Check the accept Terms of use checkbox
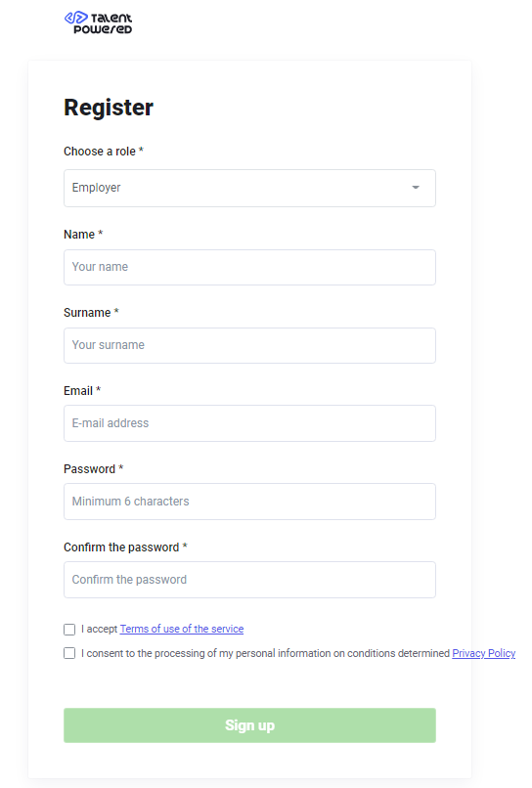Viewport: 532px width, 788px height. [x=69, y=630]
